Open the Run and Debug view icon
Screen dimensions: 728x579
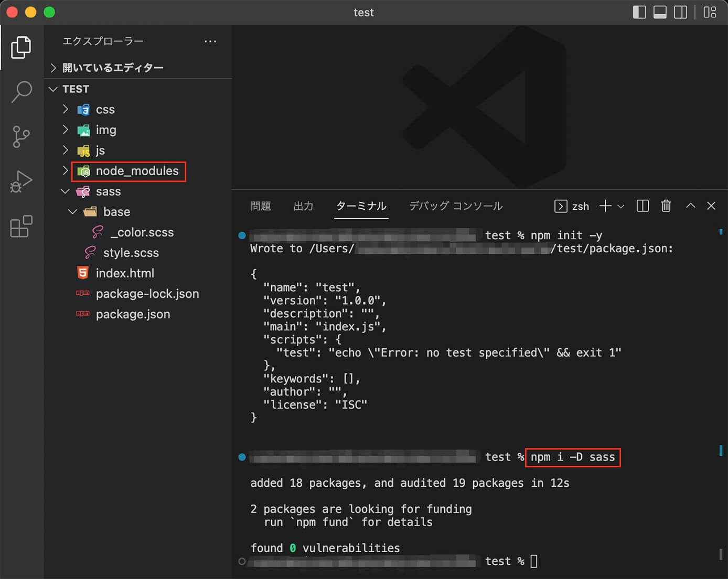pyautogui.click(x=21, y=181)
